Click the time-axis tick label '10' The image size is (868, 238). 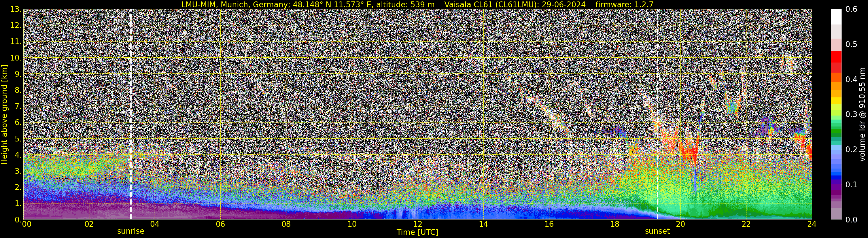(x=352, y=224)
